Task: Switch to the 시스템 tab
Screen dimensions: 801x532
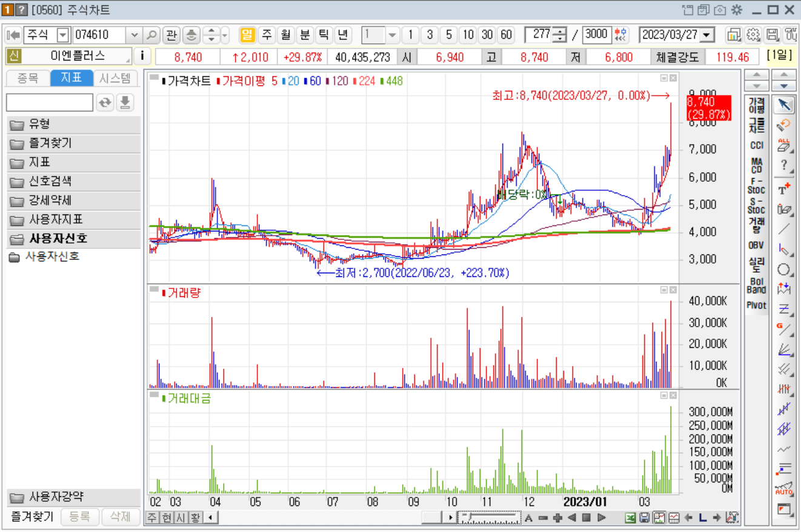Action: pyautogui.click(x=115, y=78)
